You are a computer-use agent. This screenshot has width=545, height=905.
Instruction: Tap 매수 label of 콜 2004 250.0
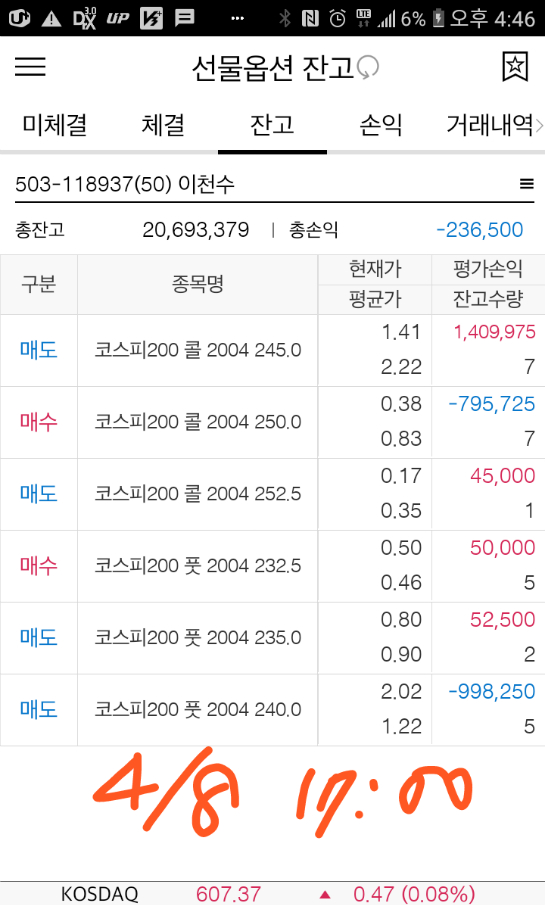(x=39, y=422)
